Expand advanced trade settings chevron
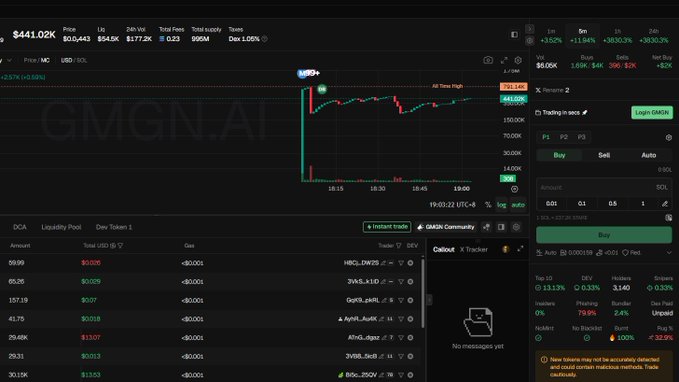 669,253
